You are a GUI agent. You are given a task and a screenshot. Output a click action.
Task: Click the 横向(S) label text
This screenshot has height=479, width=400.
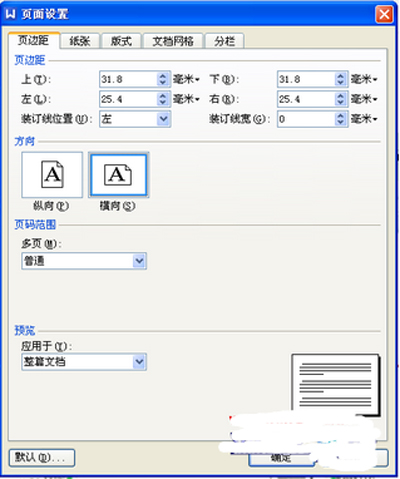click(x=118, y=206)
